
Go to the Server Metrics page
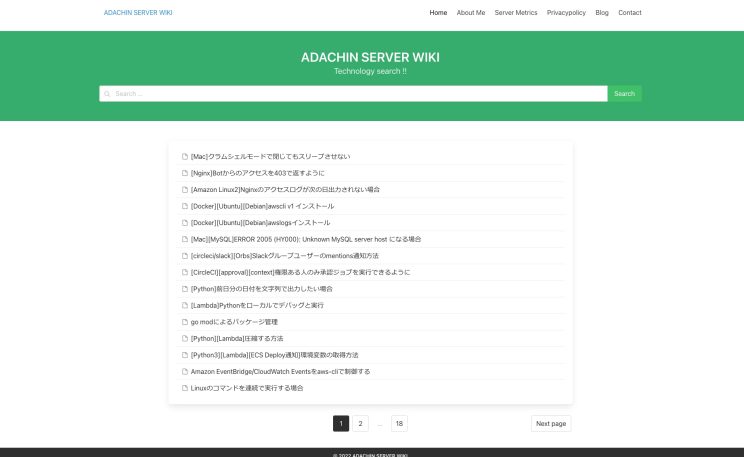(x=515, y=13)
